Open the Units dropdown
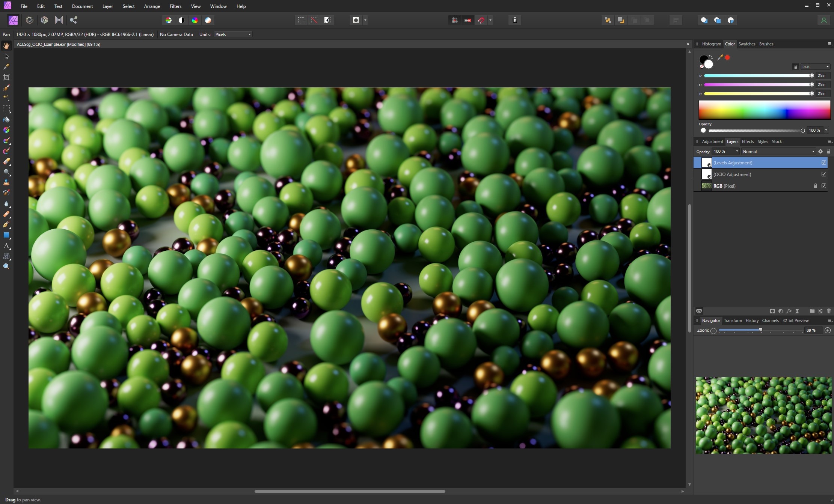Image resolution: width=834 pixels, height=504 pixels. click(x=233, y=35)
